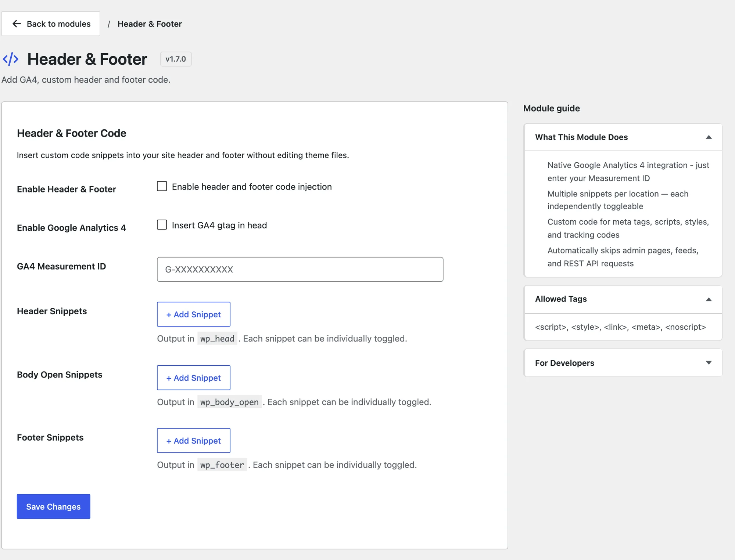The height and width of the screenshot is (560, 735).
Task: Click the wp_footer code label
Action: click(222, 465)
